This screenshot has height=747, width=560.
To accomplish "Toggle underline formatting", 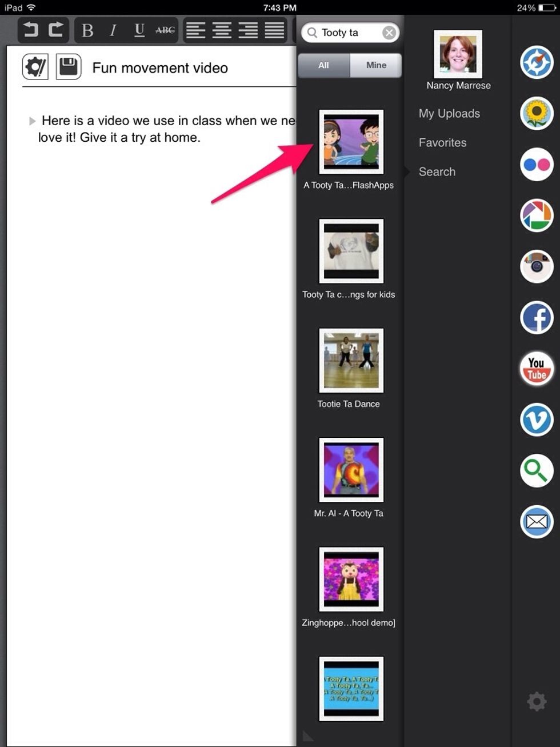I will [139, 31].
